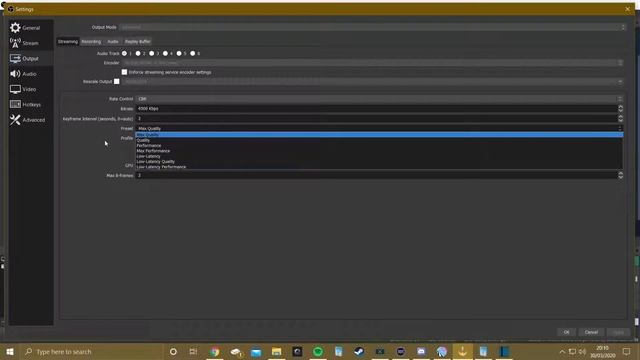
Task: Open the Rescale Output resolution dropdown
Action: pos(373,82)
